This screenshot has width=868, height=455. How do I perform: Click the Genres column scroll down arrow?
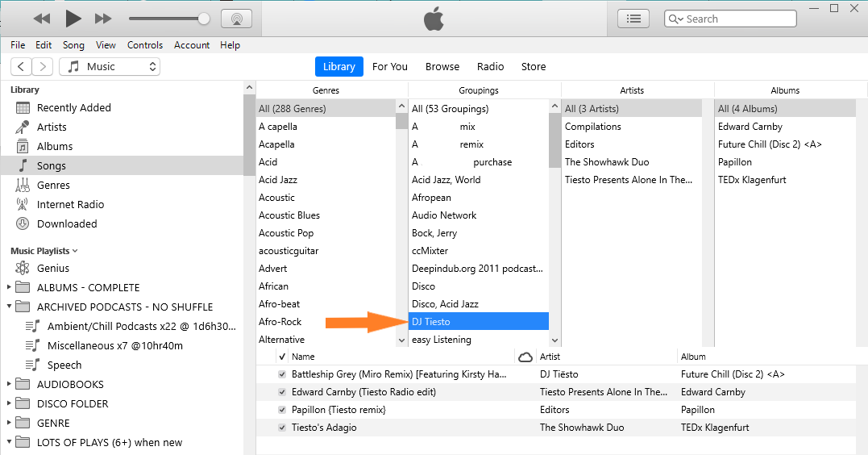402,340
